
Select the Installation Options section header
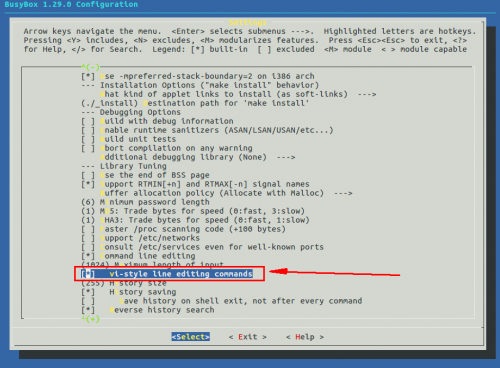200,85
